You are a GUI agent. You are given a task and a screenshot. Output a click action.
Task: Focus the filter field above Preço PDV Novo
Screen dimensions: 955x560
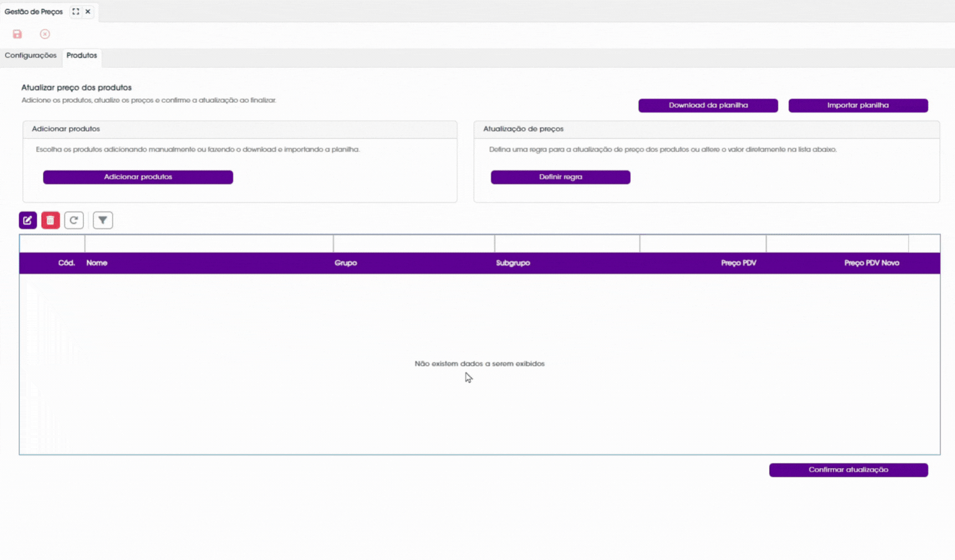837,244
